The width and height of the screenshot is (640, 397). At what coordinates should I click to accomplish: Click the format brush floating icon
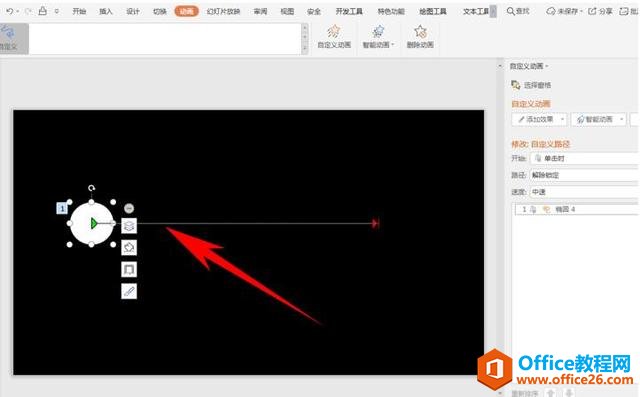tap(129, 291)
